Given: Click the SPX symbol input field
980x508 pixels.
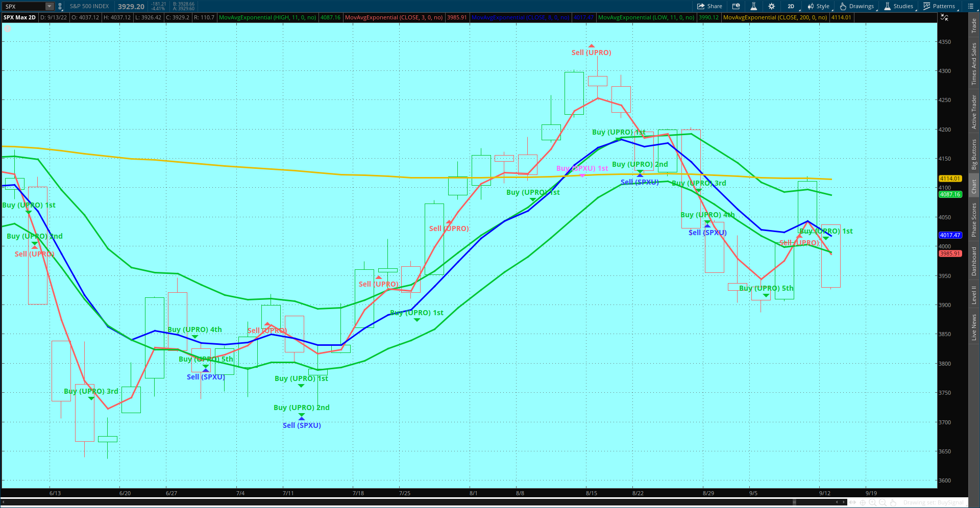Looking at the screenshot, I should pos(24,6).
